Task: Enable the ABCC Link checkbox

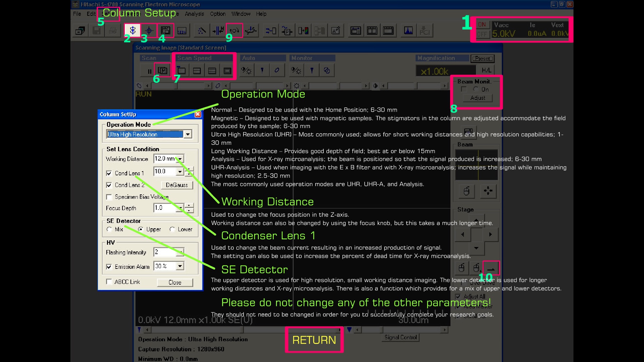Action: point(109,282)
